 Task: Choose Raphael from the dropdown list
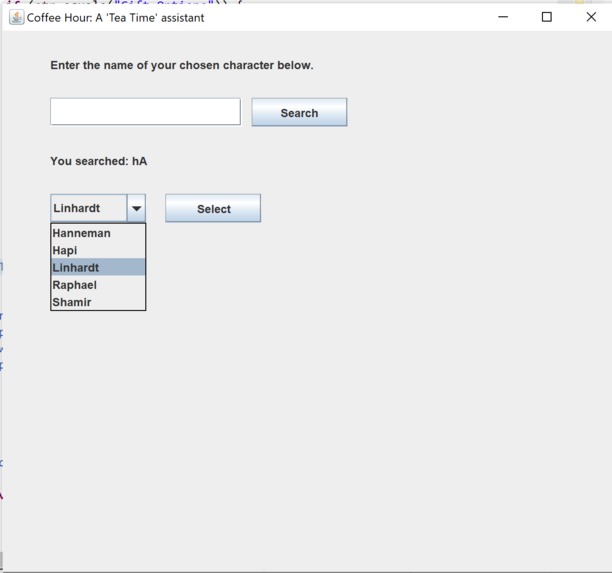(x=98, y=285)
